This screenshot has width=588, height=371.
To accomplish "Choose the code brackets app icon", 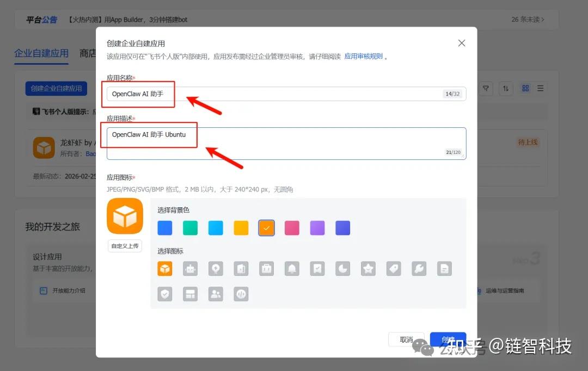I will point(241,294).
